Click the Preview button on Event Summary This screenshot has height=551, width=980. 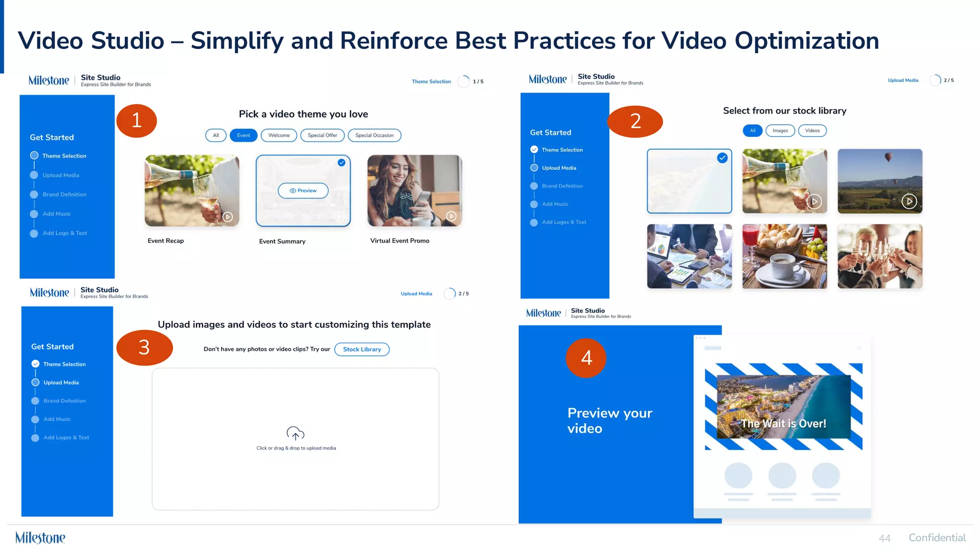pos(303,190)
